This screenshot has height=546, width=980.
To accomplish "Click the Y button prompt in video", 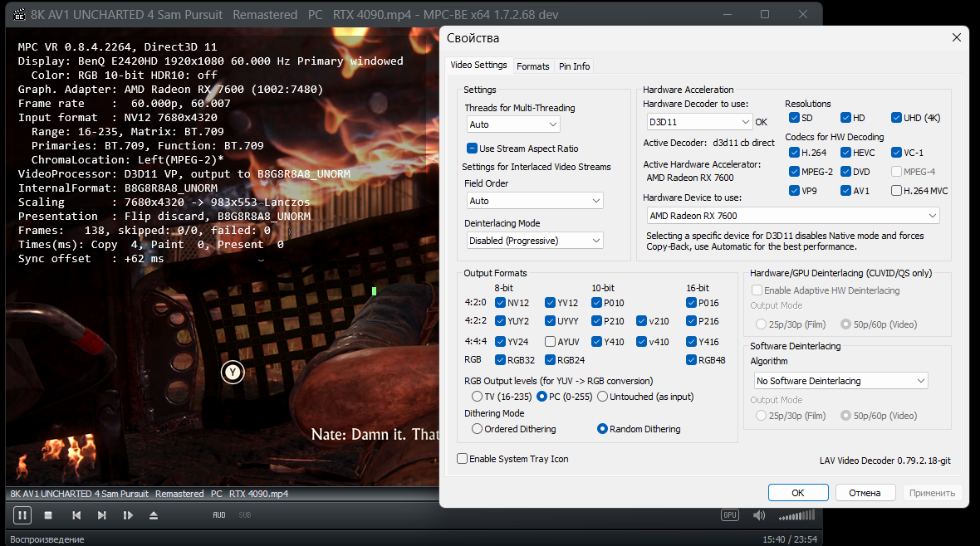I will [x=233, y=373].
